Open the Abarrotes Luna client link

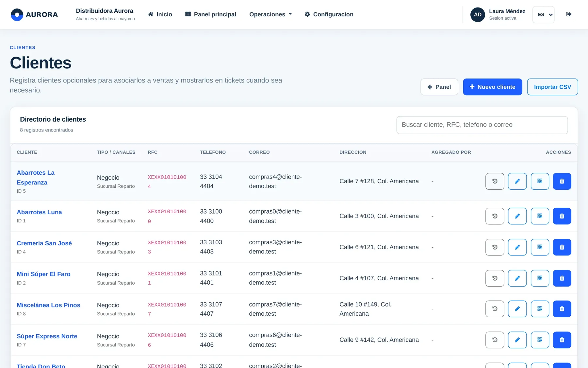coord(39,212)
